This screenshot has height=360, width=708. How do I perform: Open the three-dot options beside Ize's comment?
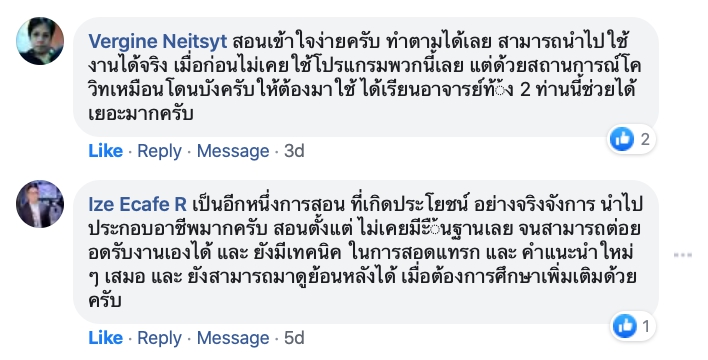point(683,255)
